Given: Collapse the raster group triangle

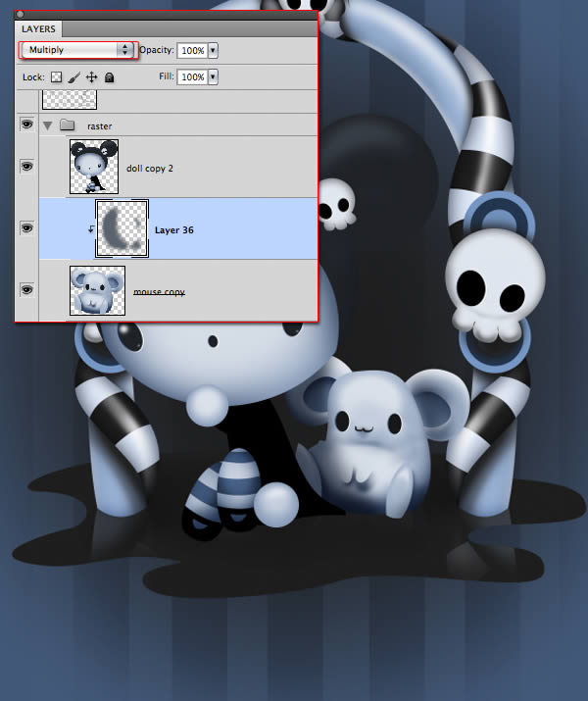Looking at the screenshot, I should click(47, 126).
